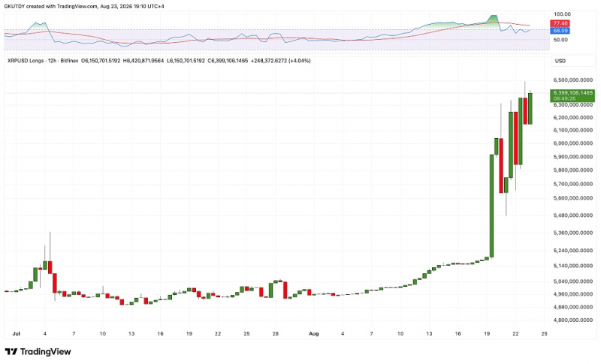The height and width of the screenshot is (364, 601).
Task: Select the red RSI value label 77.46
Action: click(x=560, y=23)
